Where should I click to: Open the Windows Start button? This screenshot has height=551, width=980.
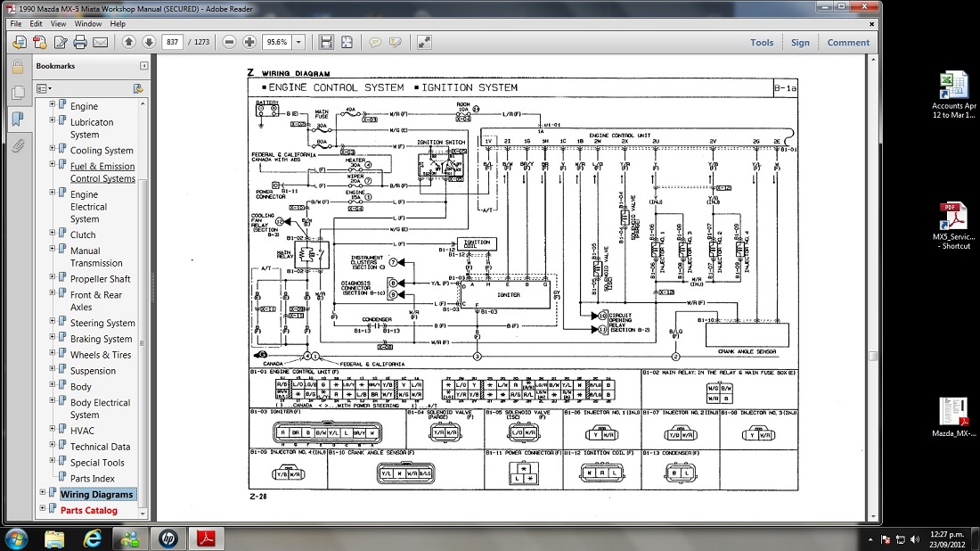pyautogui.click(x=16, y=539)
